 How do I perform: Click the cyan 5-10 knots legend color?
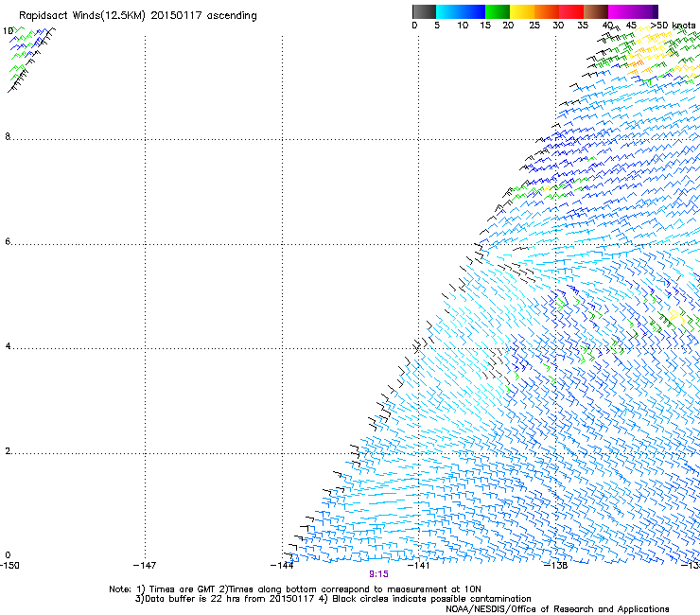(x=448, y=11)
